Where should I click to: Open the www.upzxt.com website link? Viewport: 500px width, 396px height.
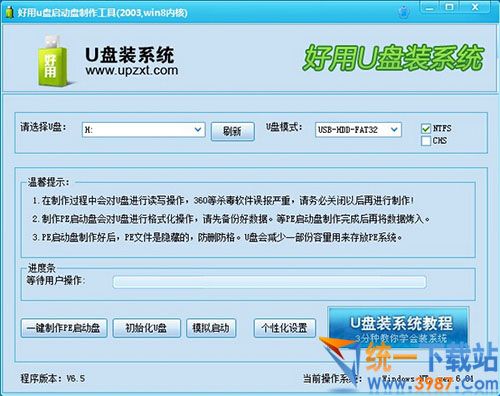[132, 71]
